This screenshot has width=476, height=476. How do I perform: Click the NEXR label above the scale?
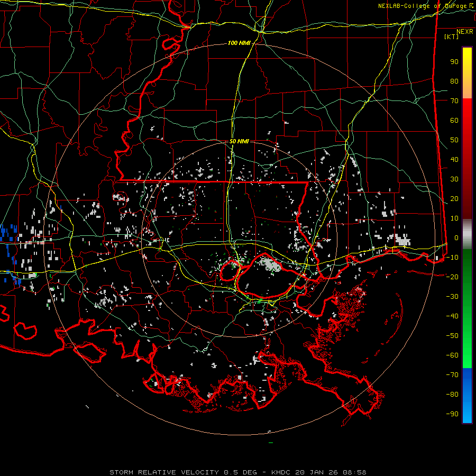(464, 32)
